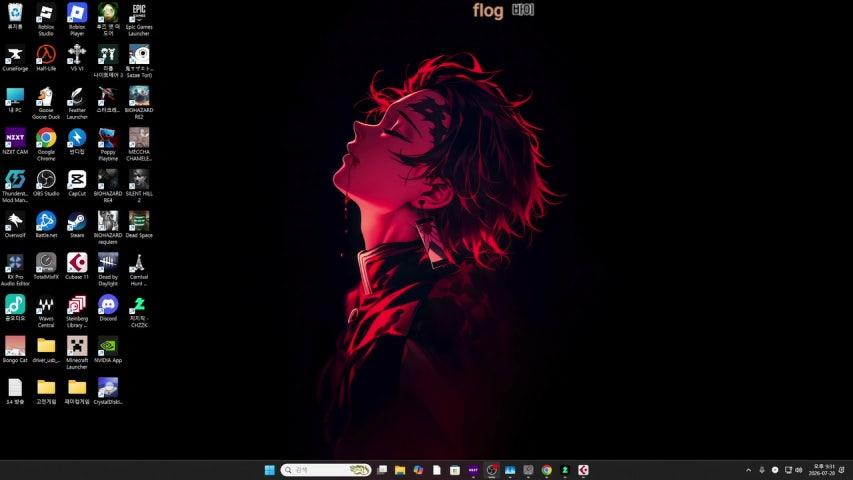The width and height of the screenshot is (853, 480).
Task: Open File Explorer from the taskbar
Action: point(400,470)
